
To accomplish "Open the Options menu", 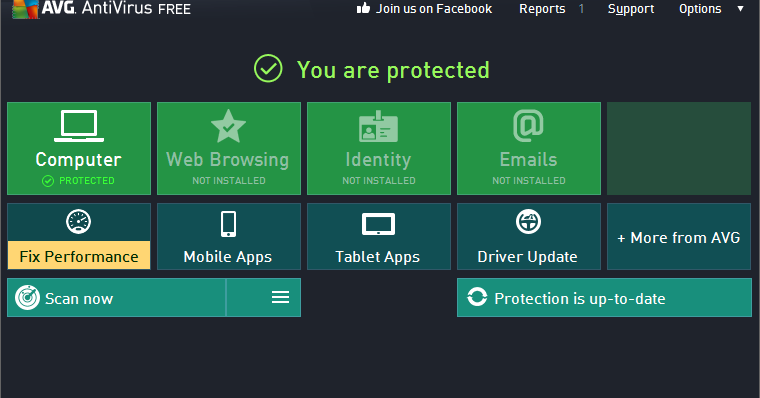I will tap(700, 9).
